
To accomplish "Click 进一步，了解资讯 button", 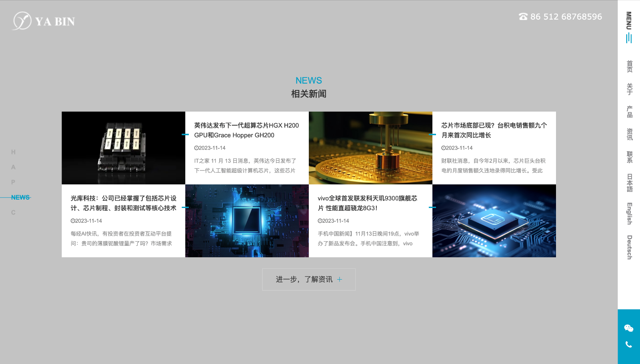I will [x=309, y=279].
